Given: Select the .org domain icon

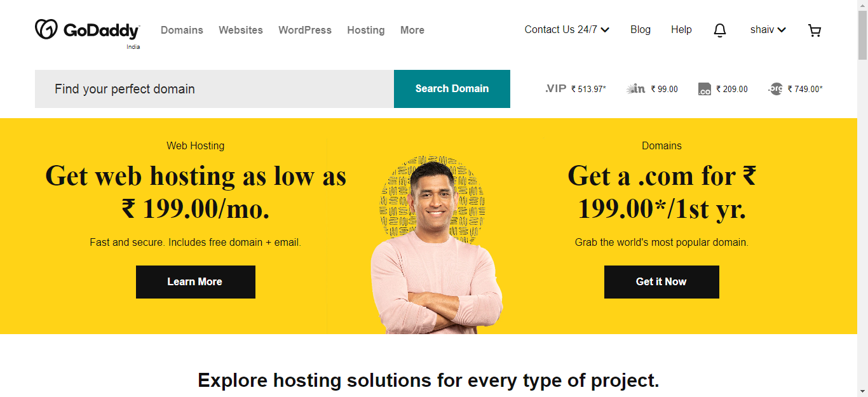Looking at the screenshot, I should pyautogui.click(x=775, y=89).
